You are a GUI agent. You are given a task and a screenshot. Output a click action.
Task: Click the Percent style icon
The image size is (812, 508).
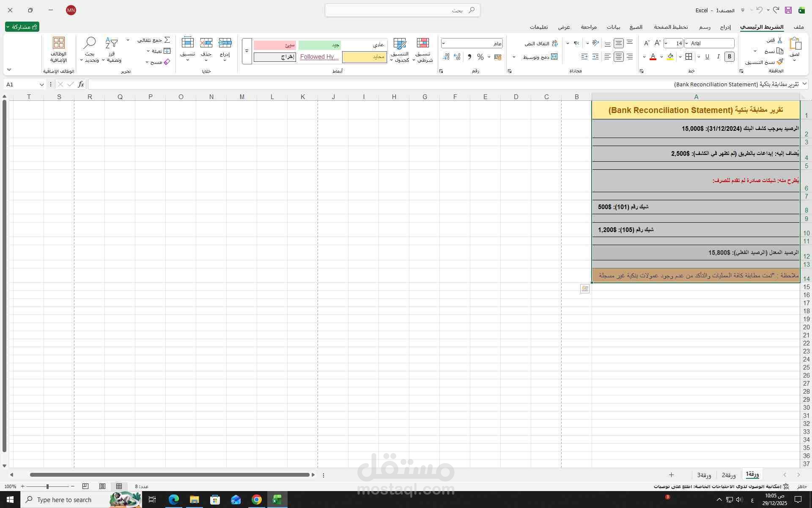(x=480, y=57)
